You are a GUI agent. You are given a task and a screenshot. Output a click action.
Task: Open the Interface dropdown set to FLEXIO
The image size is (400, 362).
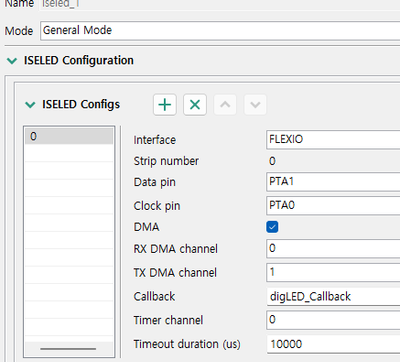click(333, 139)
